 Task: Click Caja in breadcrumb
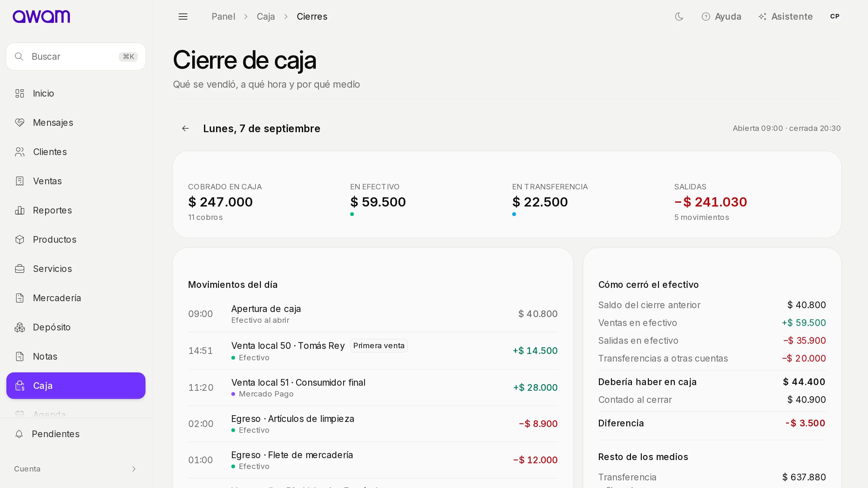[x=266, y=17]
